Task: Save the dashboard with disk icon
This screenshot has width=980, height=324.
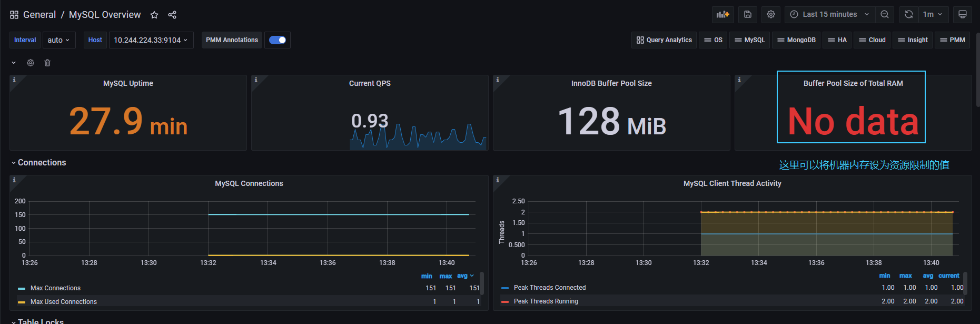Action: 748,14
